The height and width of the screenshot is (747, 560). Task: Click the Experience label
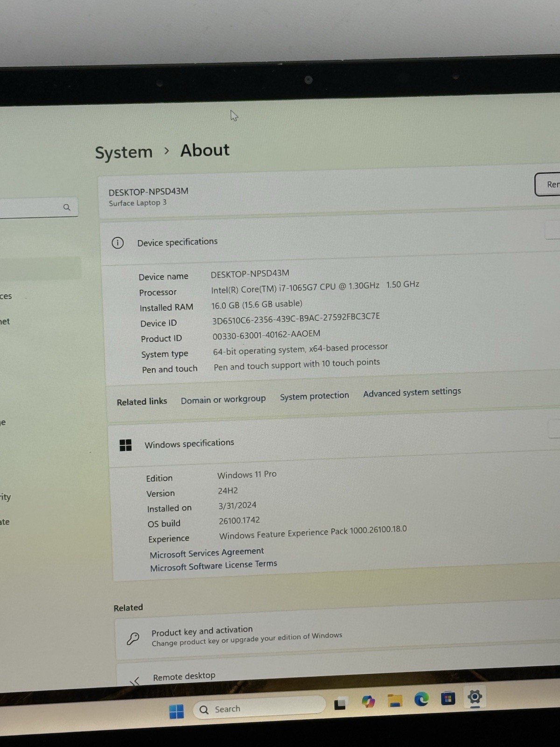pyautogui.click(x=169, y=539)
